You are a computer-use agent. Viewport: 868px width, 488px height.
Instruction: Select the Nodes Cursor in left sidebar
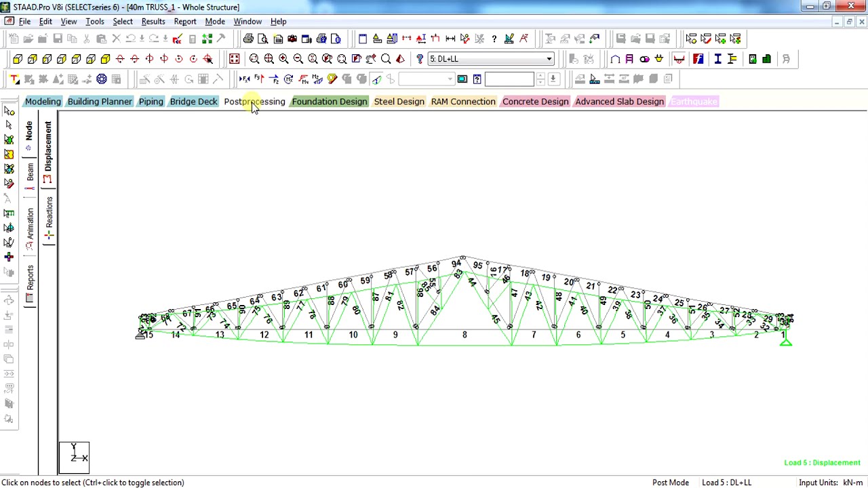point(9,110)
